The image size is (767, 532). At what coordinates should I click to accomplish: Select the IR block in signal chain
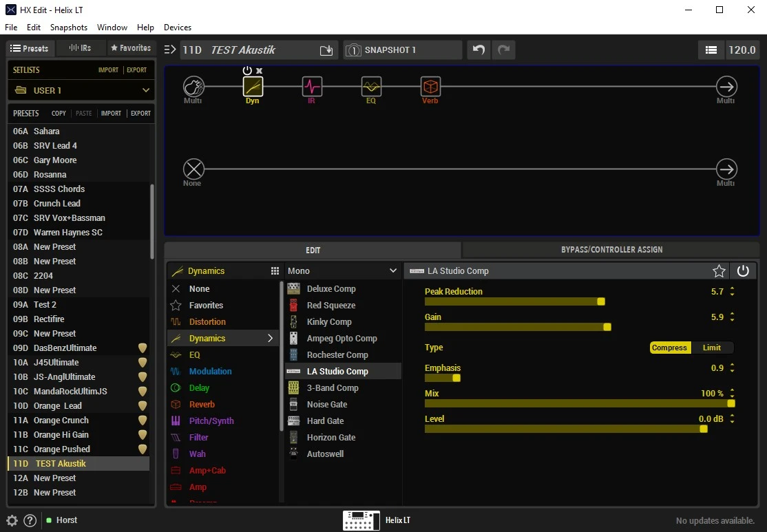(x=312, y=87)
